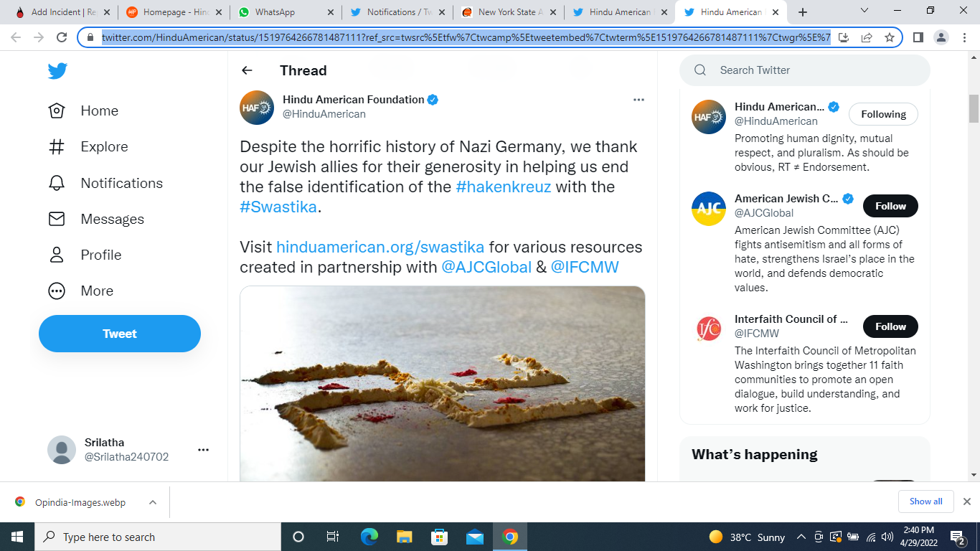Image resolution: width=980 pixels, height=551 pixels.
Task: Click Show all downloads
Action: pos(925,501)
